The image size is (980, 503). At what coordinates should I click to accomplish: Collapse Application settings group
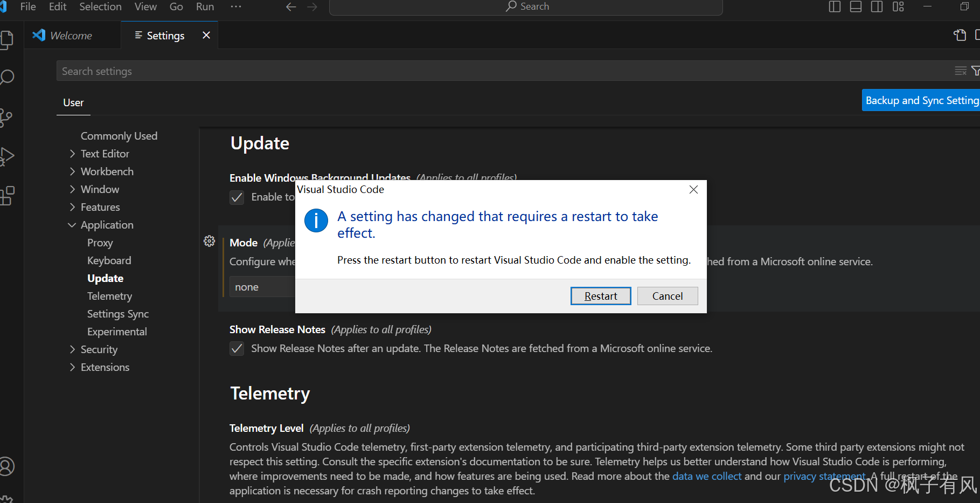coord(72,225)
